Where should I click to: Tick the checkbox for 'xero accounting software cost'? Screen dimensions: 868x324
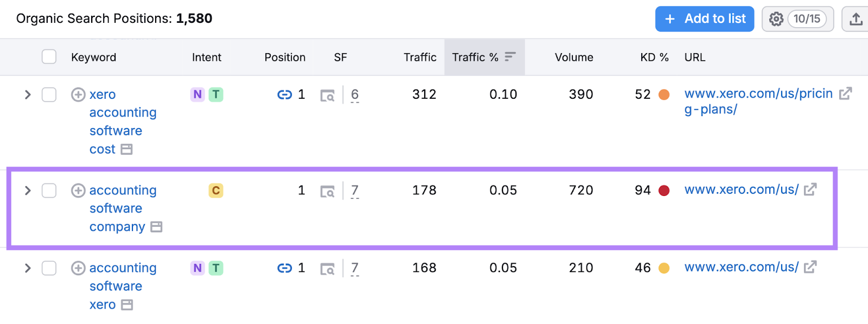49,94
